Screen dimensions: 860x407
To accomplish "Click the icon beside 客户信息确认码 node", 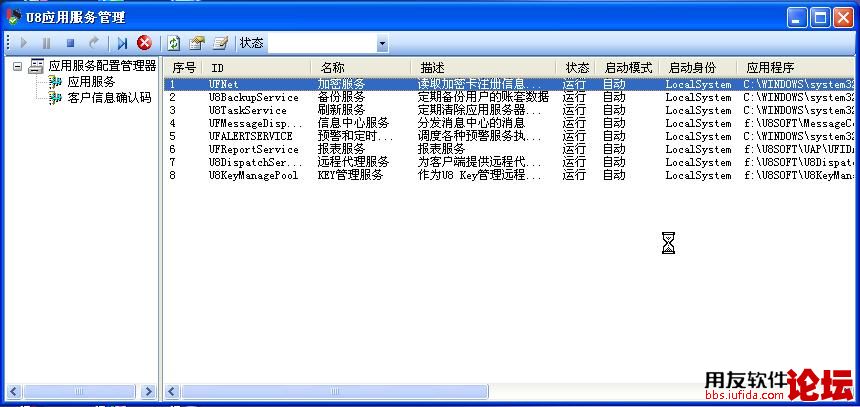I will 55,98.
